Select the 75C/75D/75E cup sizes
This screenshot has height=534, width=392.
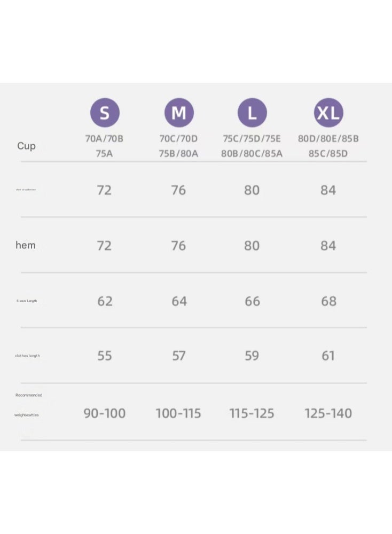(x=252, y=139)
